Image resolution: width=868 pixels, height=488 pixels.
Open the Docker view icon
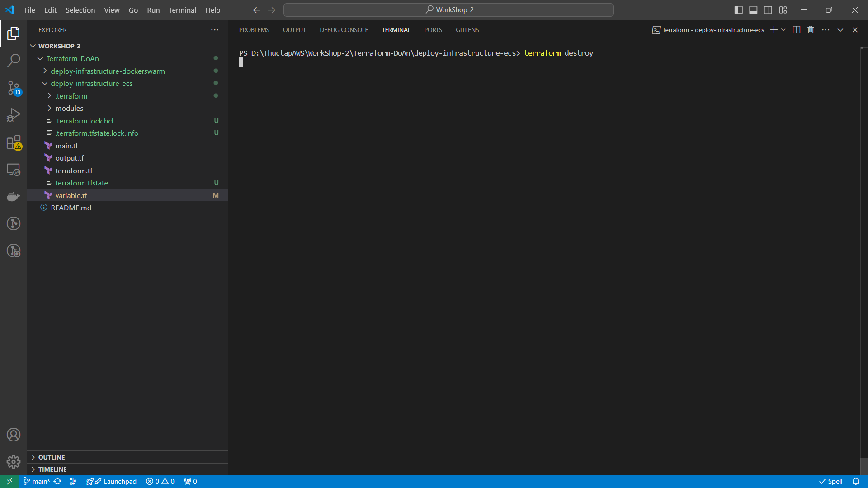tap(14, 197)
